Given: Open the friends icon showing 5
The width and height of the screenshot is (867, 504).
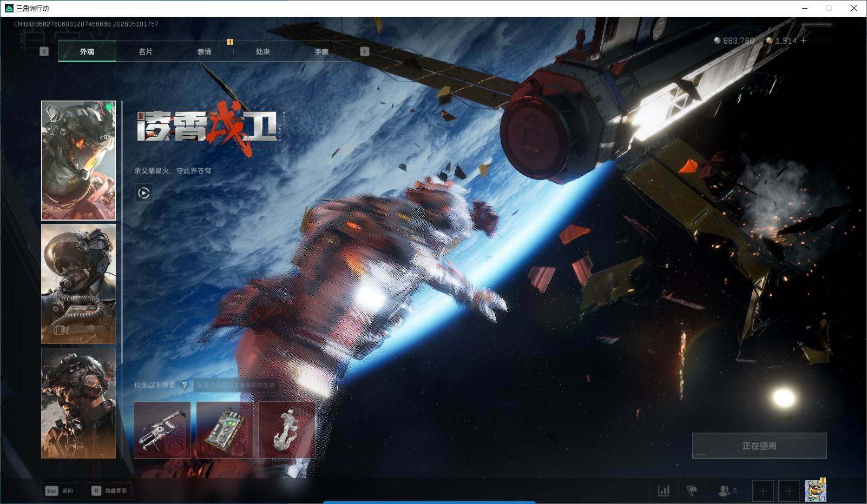Looking at the screenshot, I should point(727,490).
